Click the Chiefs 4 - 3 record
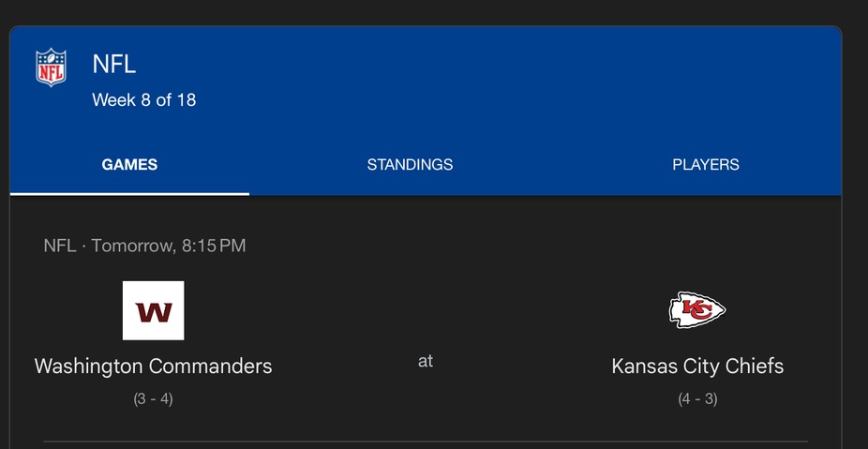This screenshot has height=449, width=868. pos(696,398)
